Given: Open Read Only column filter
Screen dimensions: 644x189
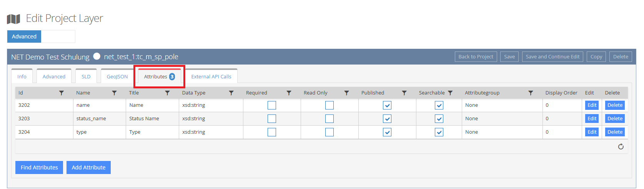Looking at the screenshot, I should (346, 93).
